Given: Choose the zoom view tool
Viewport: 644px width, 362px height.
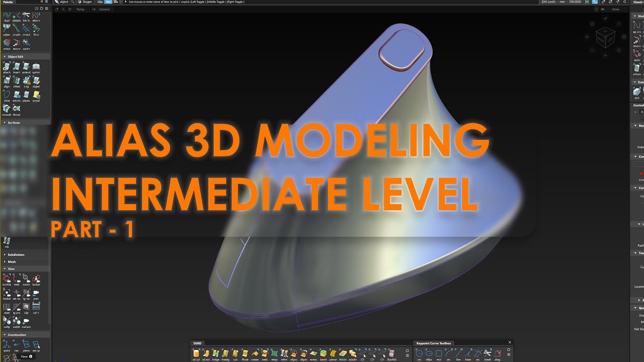Looking at the screenshot, I should pos(26,280).
